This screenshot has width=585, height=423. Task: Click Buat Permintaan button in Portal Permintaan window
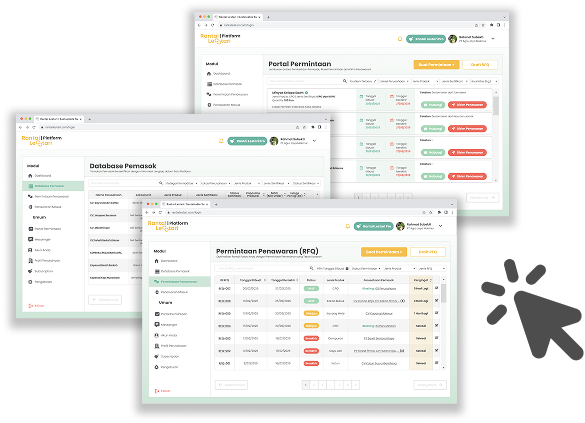pyautogui.click(x=436, y=65)
